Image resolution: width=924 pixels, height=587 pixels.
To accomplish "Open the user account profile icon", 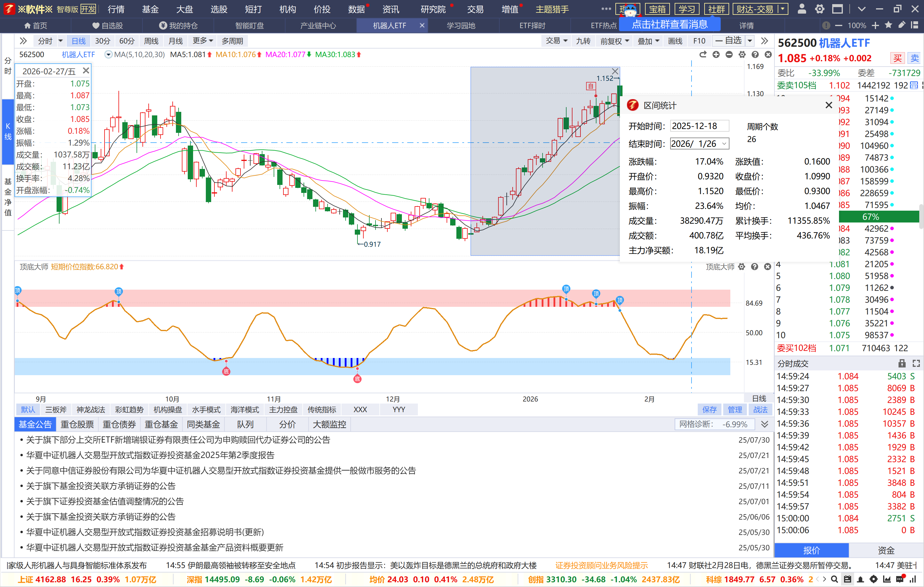I will point(802,9).
